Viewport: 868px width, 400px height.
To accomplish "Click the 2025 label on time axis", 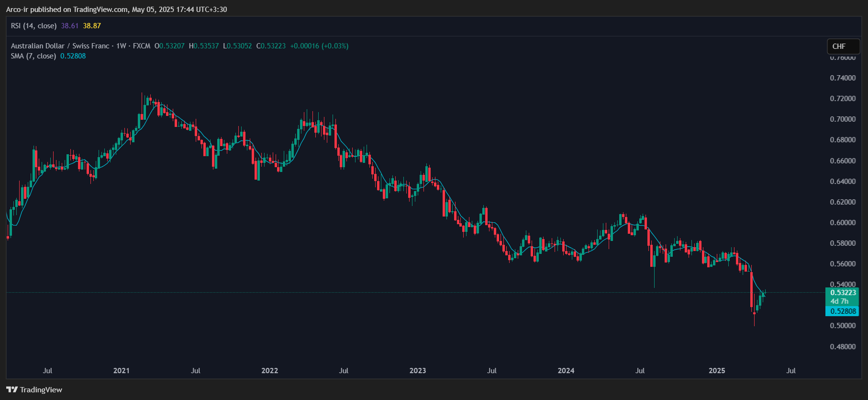I will click(717, 371).
